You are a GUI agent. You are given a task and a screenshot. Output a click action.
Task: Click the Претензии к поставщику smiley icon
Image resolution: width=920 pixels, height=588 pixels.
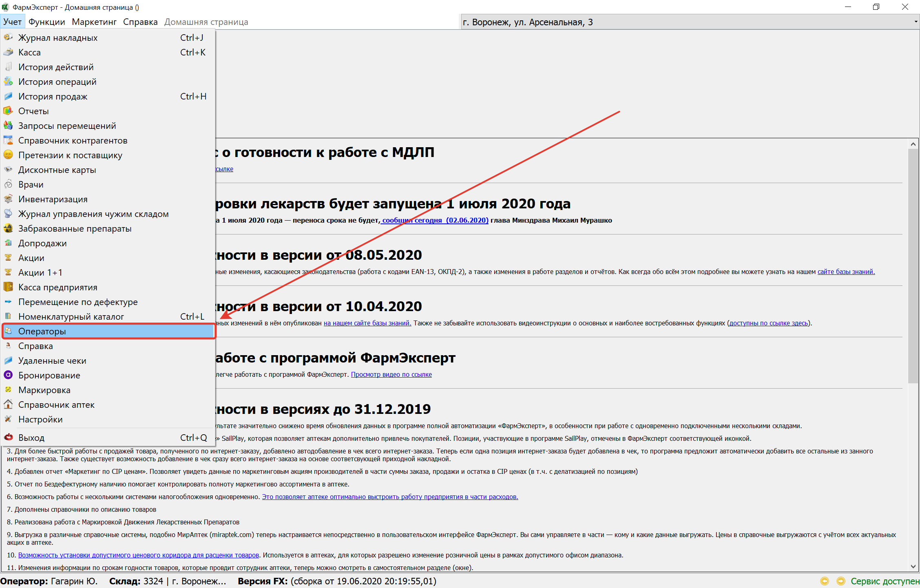point(8,155)
